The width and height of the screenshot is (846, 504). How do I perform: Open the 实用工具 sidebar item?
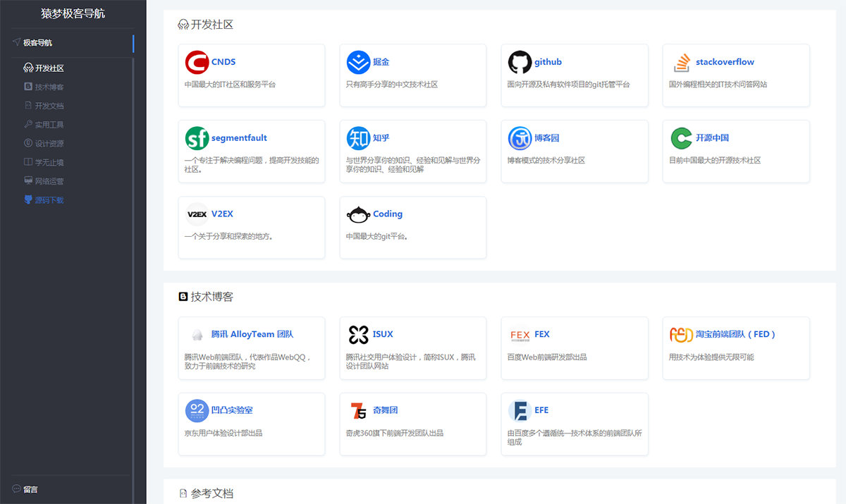(44, 124)
